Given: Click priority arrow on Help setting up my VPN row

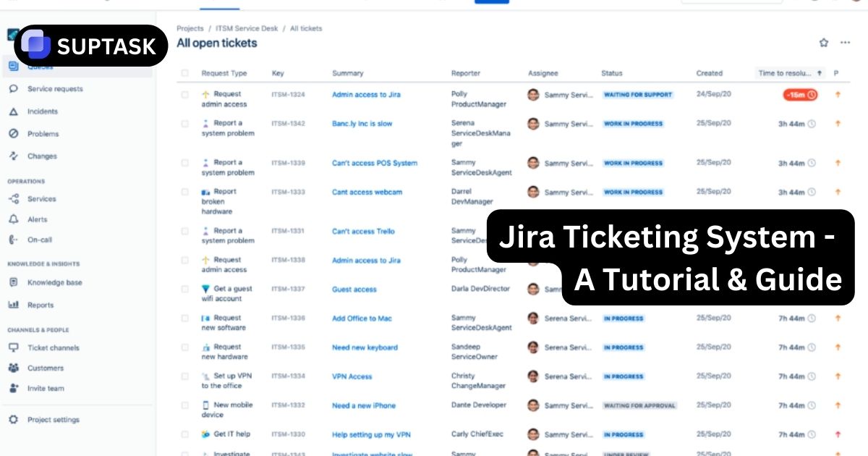Looking at the screenshot, I should point(838,434).
